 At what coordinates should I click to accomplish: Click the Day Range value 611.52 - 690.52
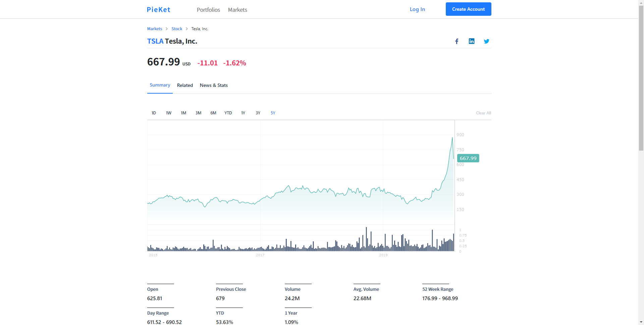[x=164, y=322]
